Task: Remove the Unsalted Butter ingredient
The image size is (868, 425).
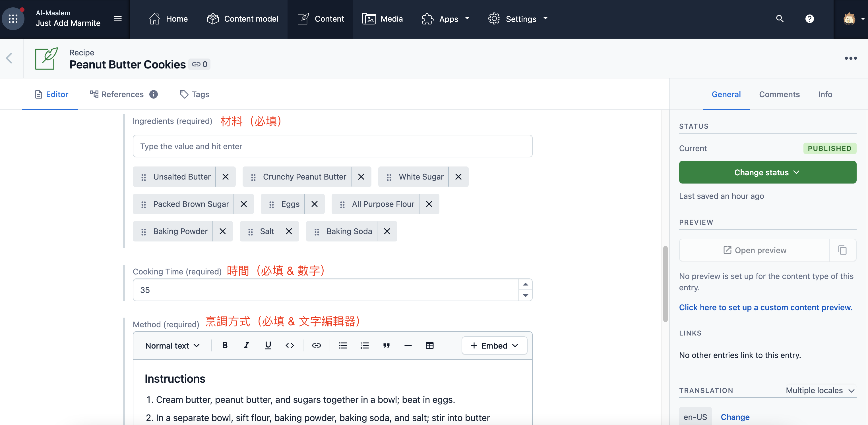Action: click(226, 177)
